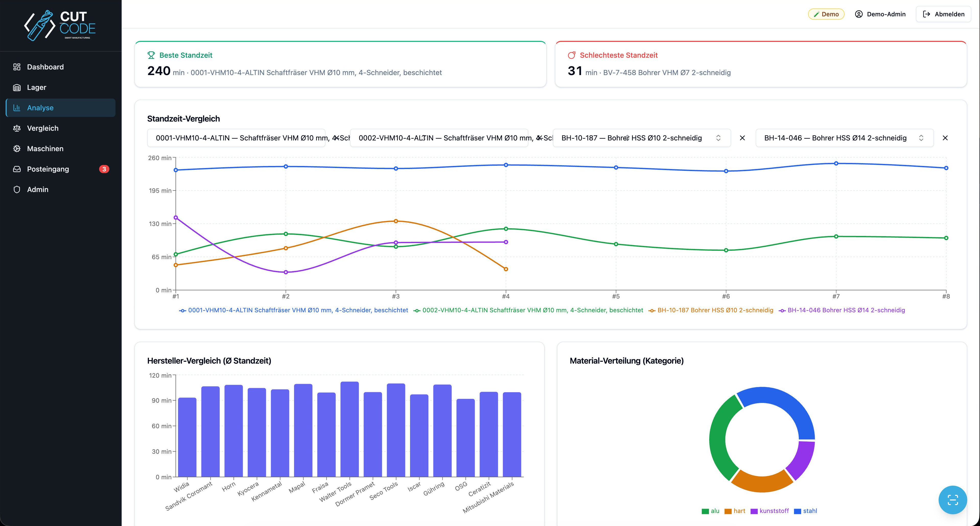Click the kunststoff legend label

pyautogui.click(x=774, y=511)
